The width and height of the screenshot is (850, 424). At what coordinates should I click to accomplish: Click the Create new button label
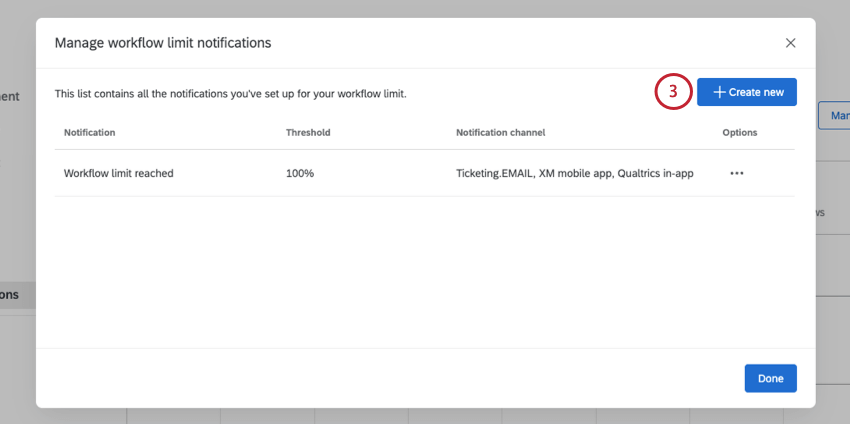[x=756, y=92]
